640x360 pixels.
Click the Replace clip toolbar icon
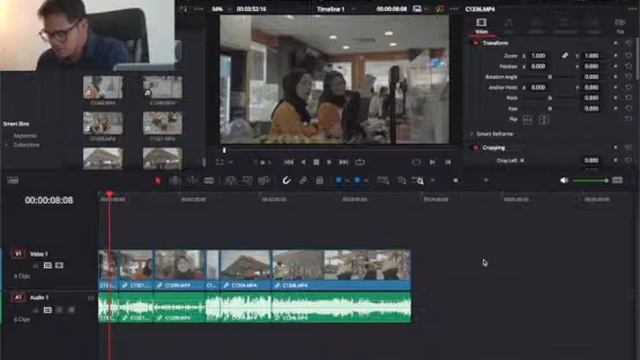(x=264, y=180)
